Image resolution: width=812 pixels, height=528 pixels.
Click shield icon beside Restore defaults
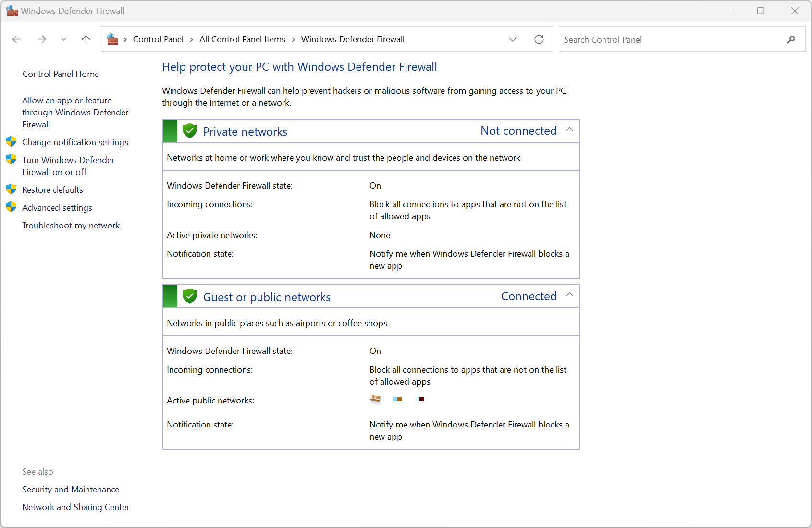point(11,189)
